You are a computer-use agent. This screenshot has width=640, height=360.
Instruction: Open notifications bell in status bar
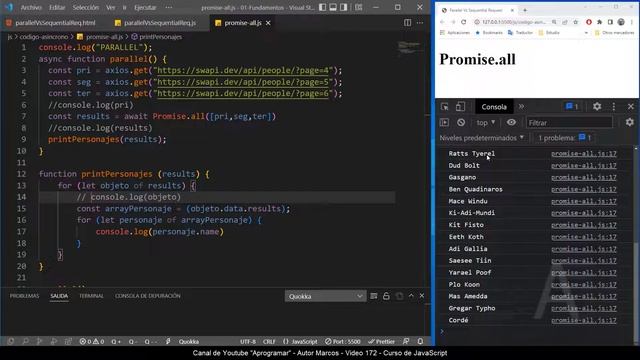(x=420, y=342)
